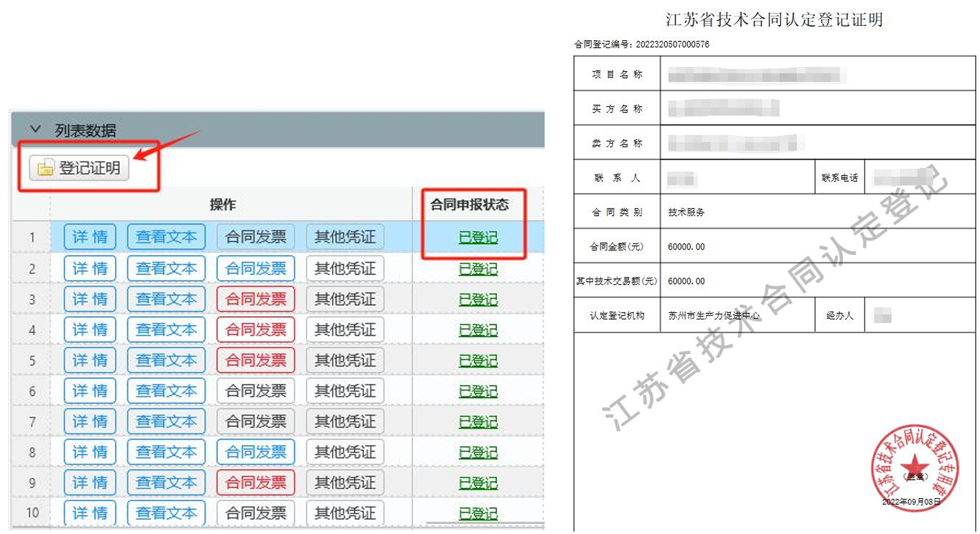980x534 pixels.
Task: Click 查看文本 in row 2
Action: click(x=166, y=269)
